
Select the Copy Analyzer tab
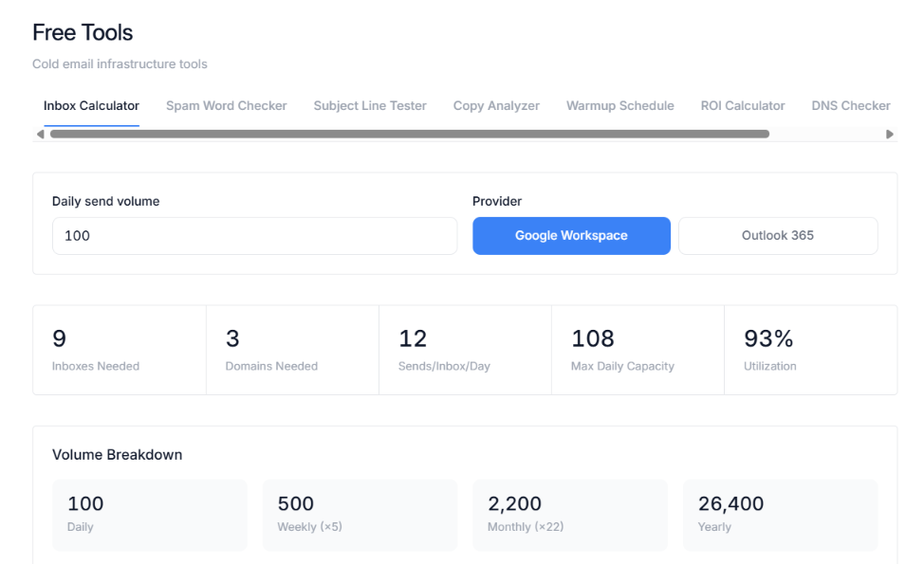pyautogui.click(x=496, y=106)
